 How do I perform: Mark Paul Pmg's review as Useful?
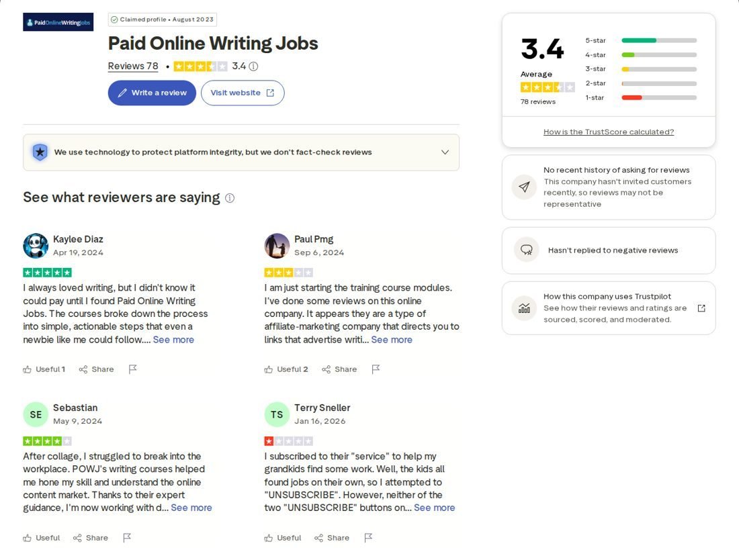click(x=286, y=369)
